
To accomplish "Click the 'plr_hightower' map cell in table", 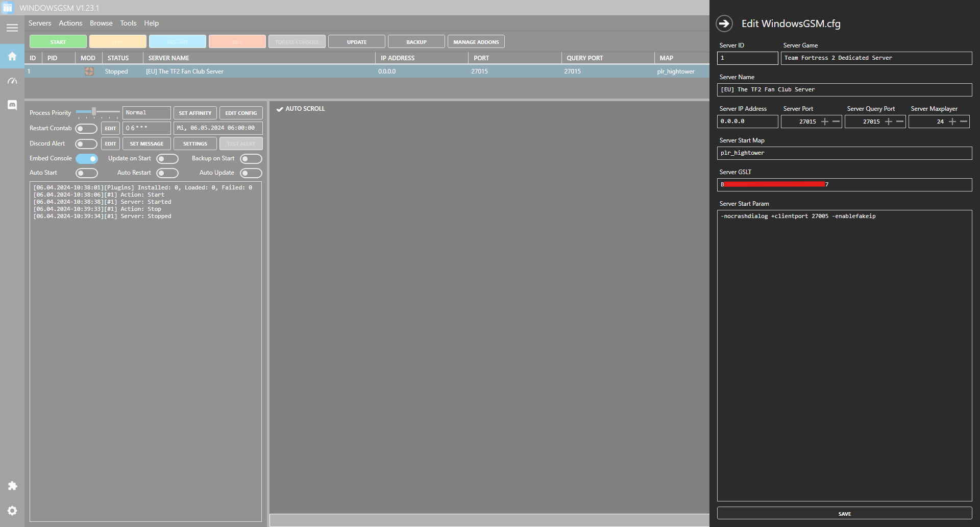I will pyautogui.click(x=676, y=71).
